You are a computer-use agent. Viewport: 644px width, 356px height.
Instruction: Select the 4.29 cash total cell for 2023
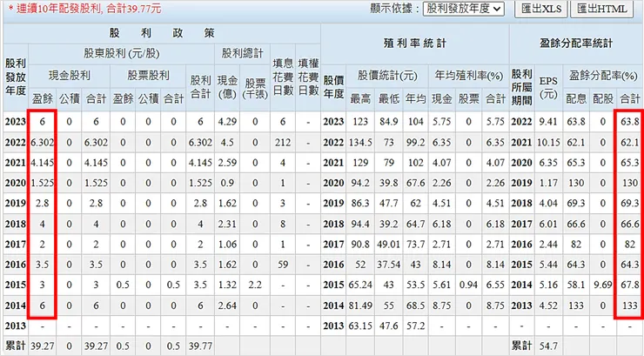[x=227, y=122]
